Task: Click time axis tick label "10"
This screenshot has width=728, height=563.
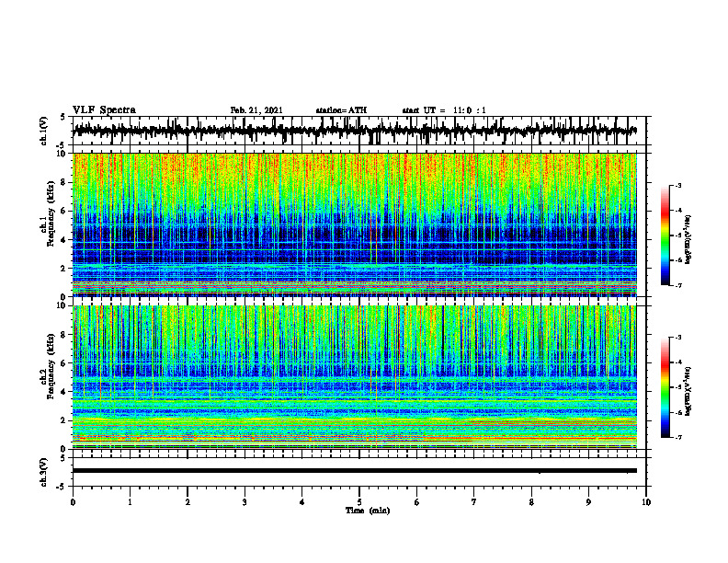Action: tap(646, 502)
